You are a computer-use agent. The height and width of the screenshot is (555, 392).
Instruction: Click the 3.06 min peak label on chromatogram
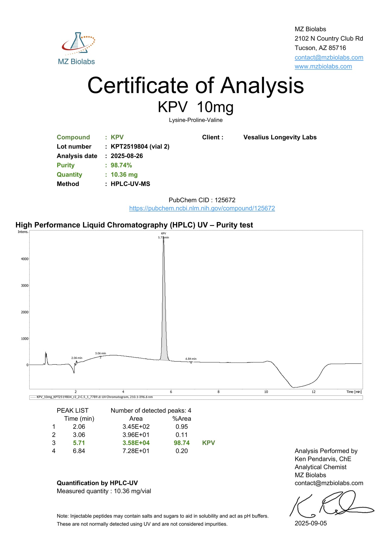(x=101, y=353)
